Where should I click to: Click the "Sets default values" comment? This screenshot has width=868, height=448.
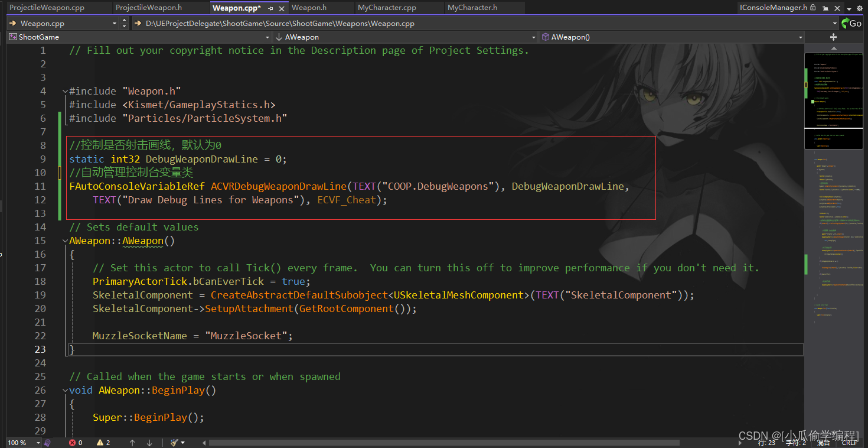point(134,227)
